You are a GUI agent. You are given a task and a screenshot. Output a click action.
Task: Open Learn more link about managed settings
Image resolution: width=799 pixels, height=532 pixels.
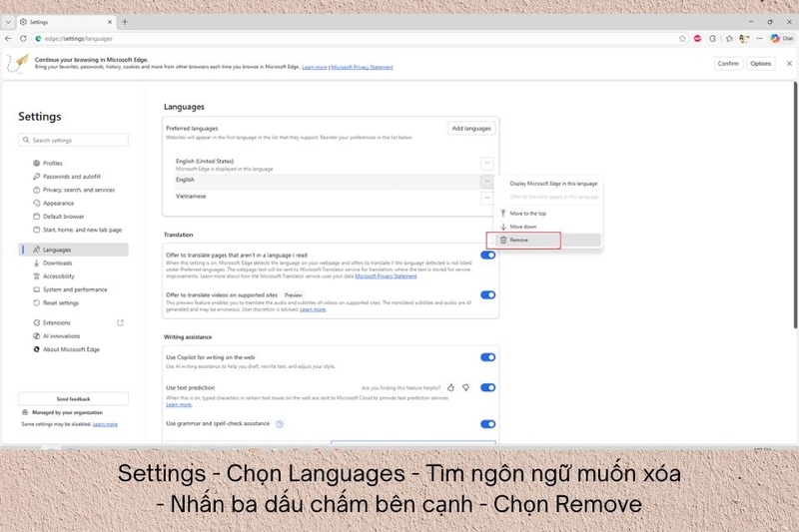pyautogui.click(x=105, y=424)
